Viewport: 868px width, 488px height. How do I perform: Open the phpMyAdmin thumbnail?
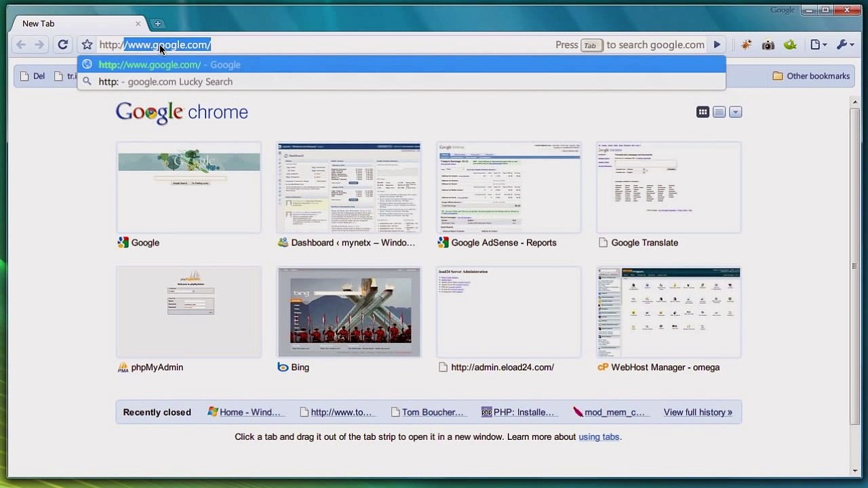[189, 312]
